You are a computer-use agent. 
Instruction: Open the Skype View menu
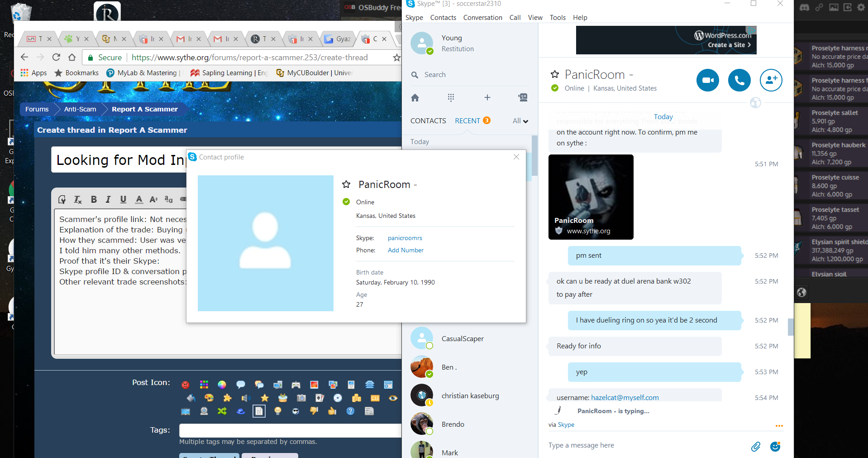pyautogui.click(x=535, y=18)
